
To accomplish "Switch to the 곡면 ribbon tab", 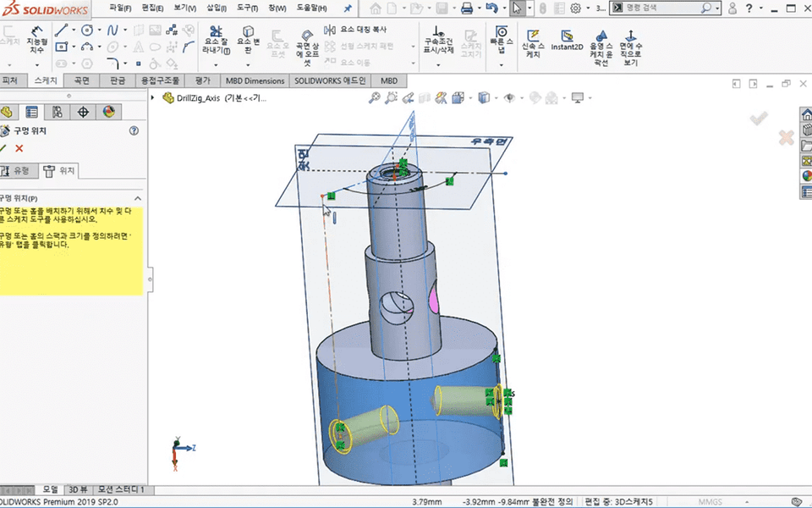I will (x=82, y=80).
